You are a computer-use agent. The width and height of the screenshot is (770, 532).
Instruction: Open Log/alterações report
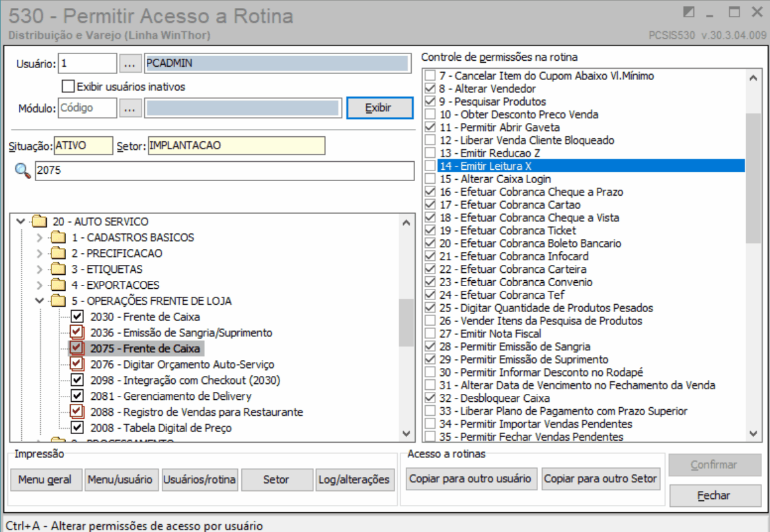point(354,479)
